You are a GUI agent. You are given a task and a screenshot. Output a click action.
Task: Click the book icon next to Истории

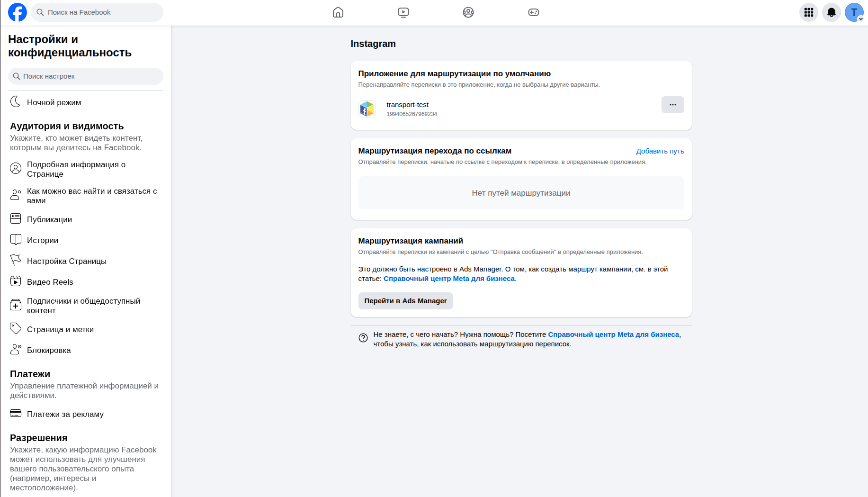(16, 239)
